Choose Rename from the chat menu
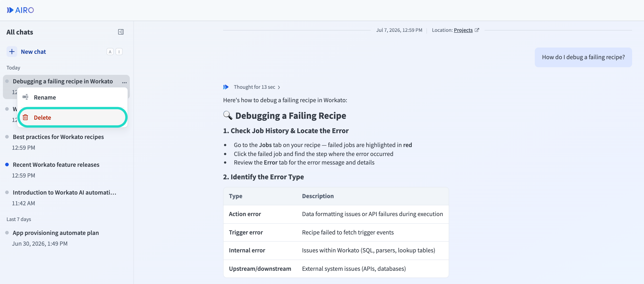The width and height of the screenshot is (644, 284). coord(72,97)
